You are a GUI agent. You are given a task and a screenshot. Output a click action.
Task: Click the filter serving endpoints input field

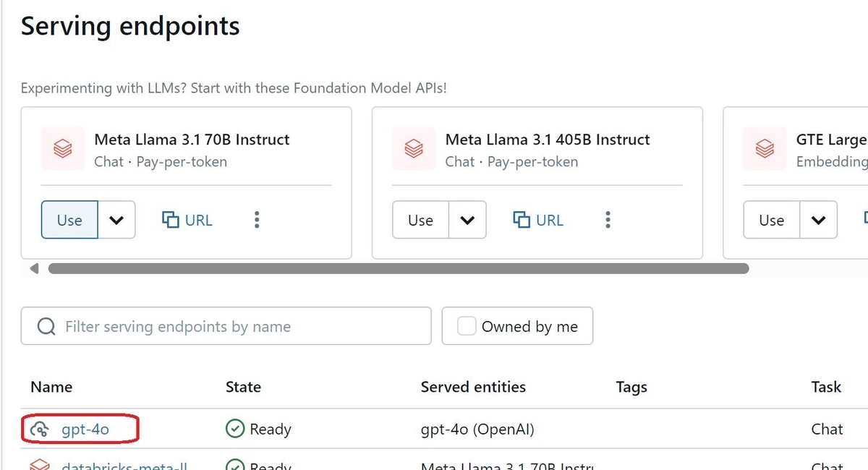tap(217, 326)
